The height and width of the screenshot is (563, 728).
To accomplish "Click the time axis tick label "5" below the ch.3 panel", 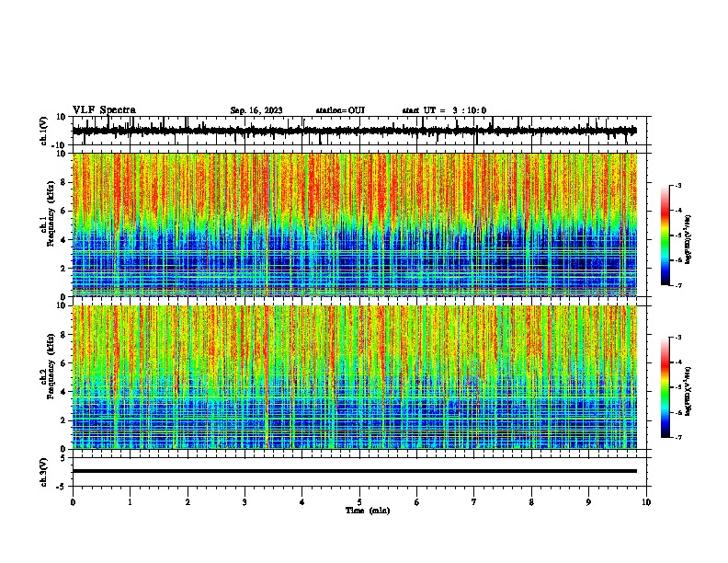I will [x=359, y=502].
